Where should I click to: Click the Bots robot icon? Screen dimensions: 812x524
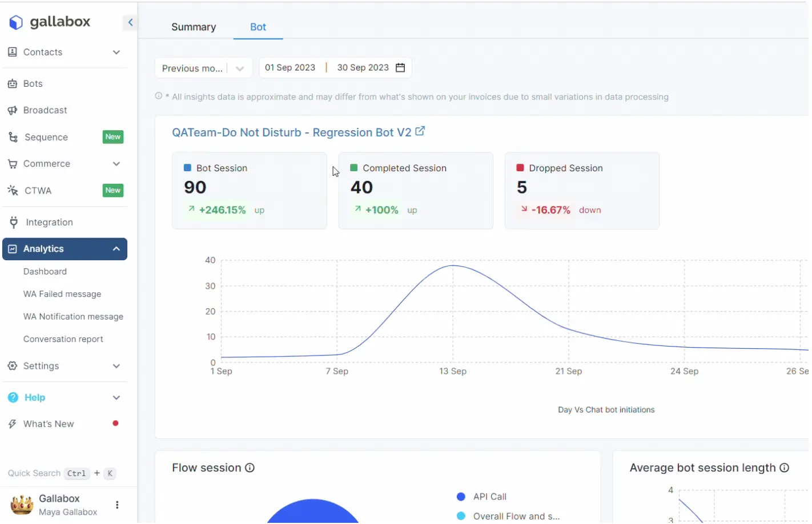point(13,84)
